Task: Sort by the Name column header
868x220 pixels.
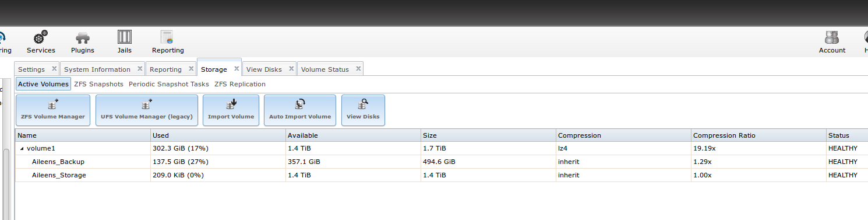Action: (83, 135)
